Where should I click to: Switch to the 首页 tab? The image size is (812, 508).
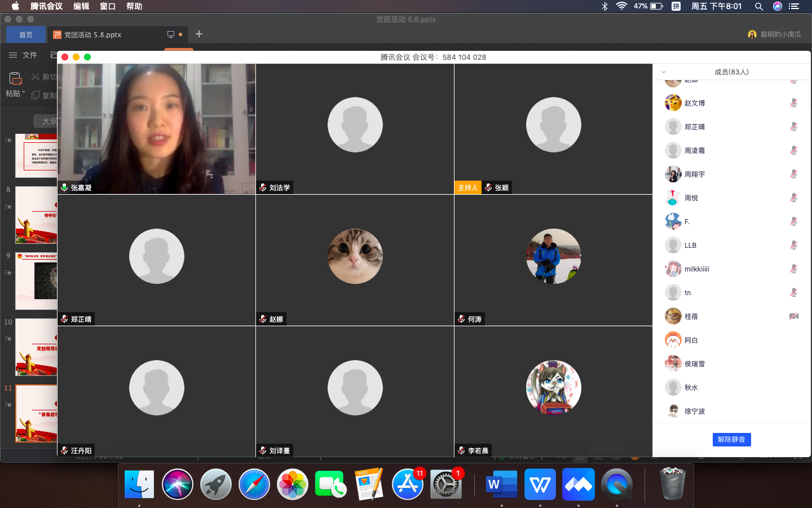point(26,34)
